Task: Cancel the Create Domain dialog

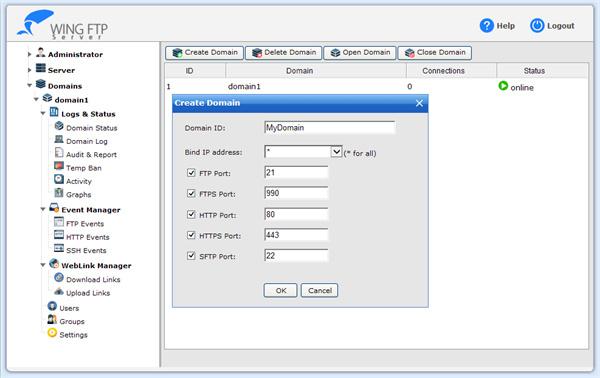Action: pyautogui.click(x=320, y=290)
